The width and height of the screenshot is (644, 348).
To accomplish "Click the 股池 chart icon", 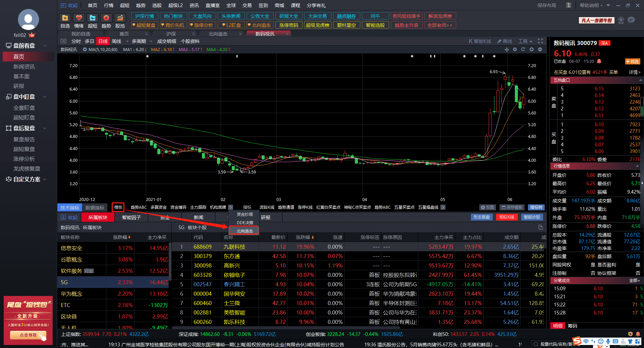I will coord(120,18).
